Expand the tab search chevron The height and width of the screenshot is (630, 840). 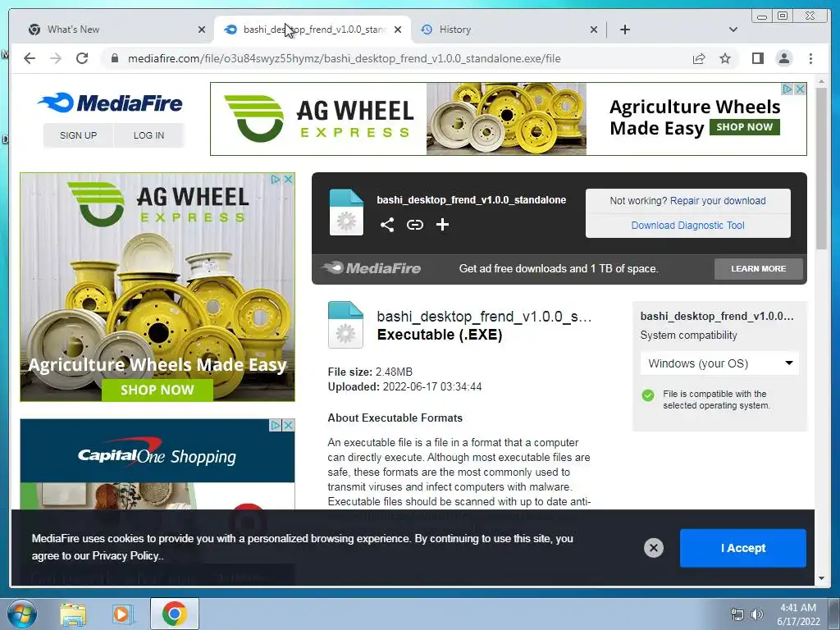[x=733, y=30]
